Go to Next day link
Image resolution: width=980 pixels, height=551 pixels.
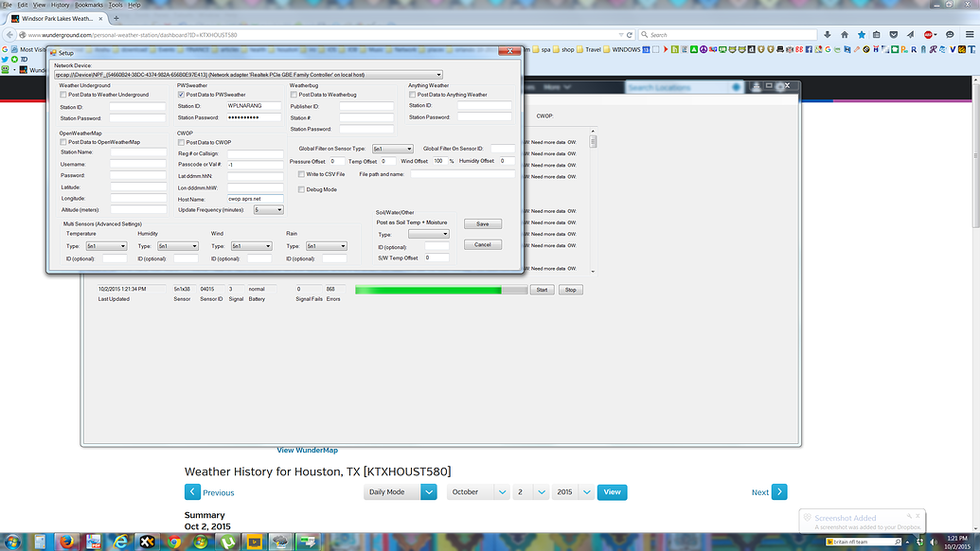tap(770, 492)
